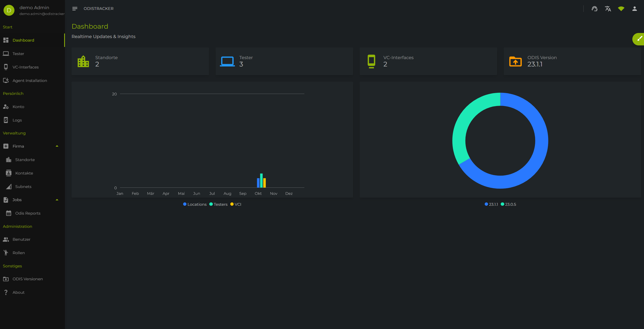Viewport: 644px width, 329px height.
Task: Open Logs menu entry
Action: tap(32, 120)
